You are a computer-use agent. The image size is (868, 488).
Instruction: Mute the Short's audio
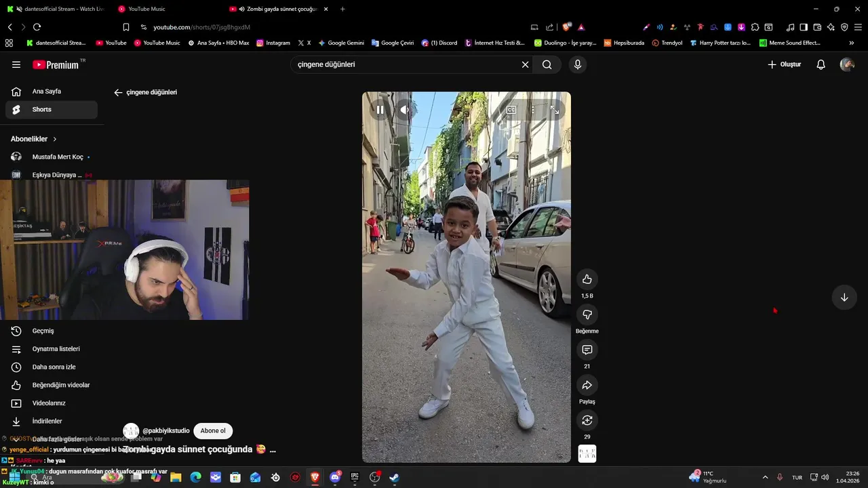tap(404, 110)
